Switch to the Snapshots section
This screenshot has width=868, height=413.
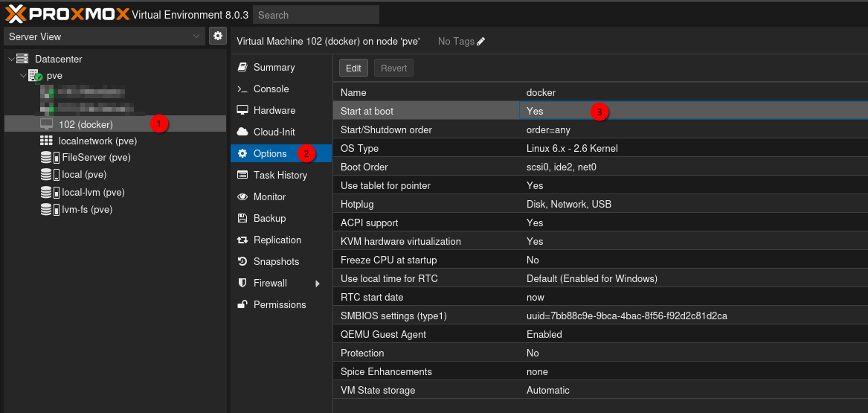coord(276,261)
